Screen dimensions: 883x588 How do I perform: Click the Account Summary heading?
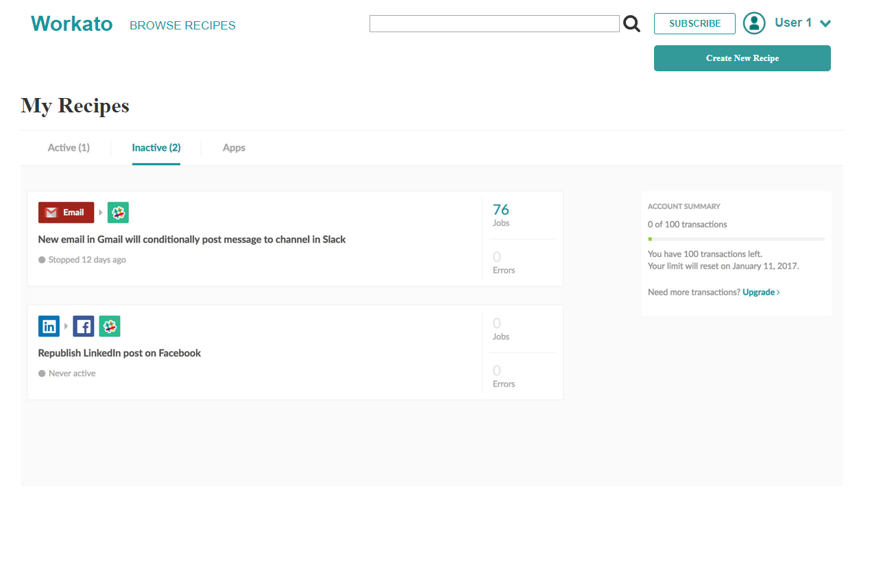[684, 206]
